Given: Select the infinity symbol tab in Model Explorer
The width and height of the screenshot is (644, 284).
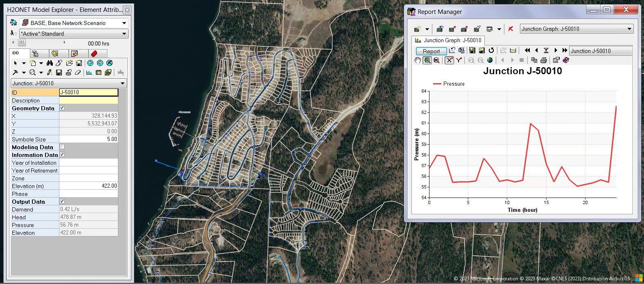Looking at the screenshot, I should pyautogui.click(x=19, y=53).
